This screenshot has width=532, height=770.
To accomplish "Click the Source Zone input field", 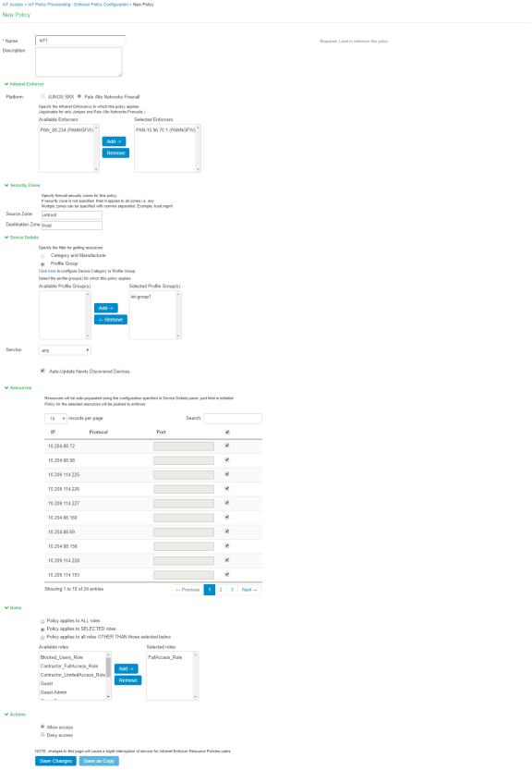I will pyautogui.click(x=72, y=215).
